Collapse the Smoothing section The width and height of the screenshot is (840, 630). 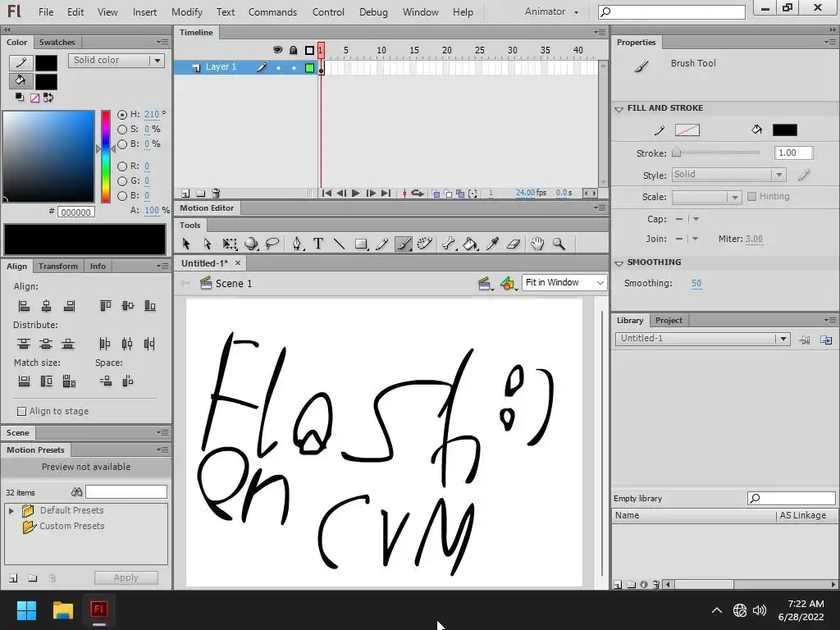tap(619, 263)
